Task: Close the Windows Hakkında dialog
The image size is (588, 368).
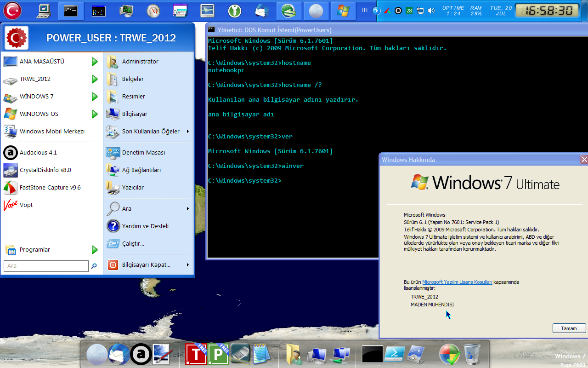Action: point(584,160)
